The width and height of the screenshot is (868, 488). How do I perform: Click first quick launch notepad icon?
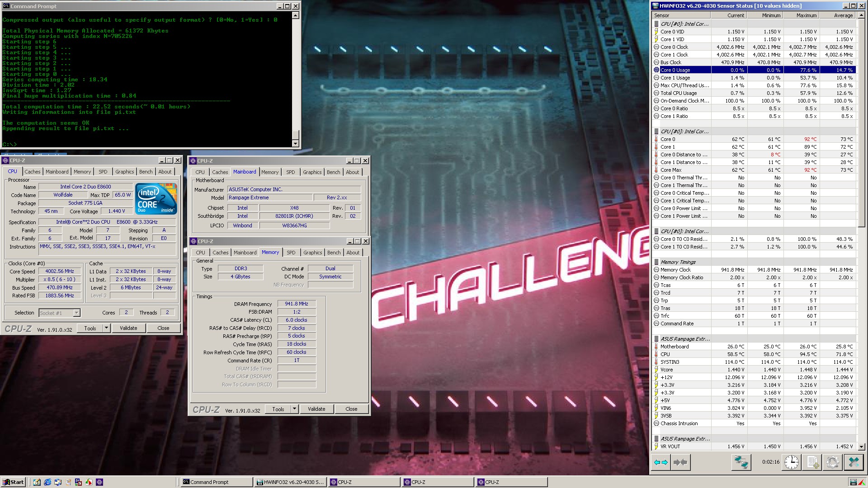tap(37, 482)
